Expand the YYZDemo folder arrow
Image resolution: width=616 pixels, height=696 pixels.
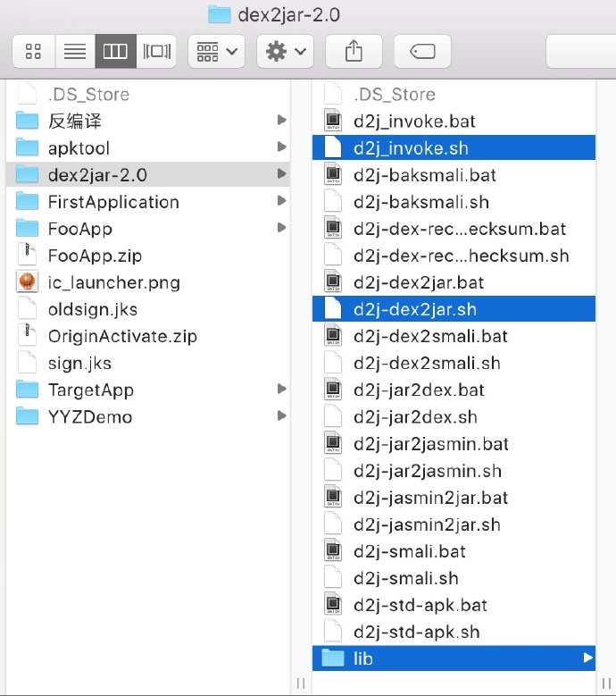[x=281, y=416]
